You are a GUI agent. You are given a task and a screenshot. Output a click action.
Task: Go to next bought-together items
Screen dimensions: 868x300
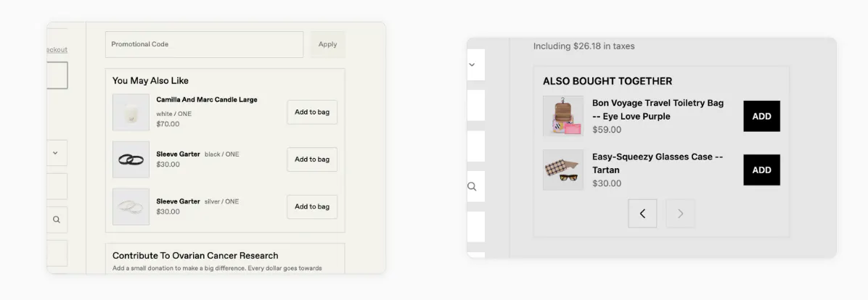[x=680, y=214]
